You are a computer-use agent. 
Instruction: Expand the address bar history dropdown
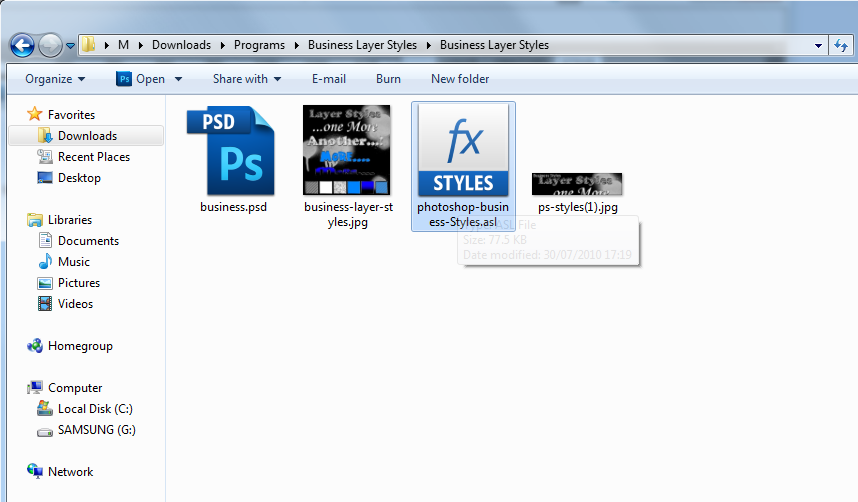click(x=817, y=45)
